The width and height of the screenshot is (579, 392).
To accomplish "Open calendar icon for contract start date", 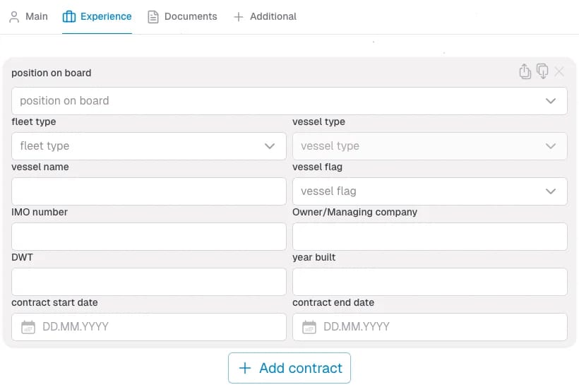I will tap(28, 327).
